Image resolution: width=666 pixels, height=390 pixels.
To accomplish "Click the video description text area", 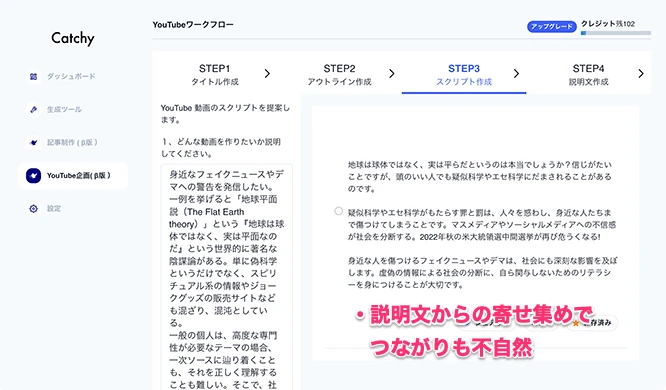I will click(x=226, y=277).
